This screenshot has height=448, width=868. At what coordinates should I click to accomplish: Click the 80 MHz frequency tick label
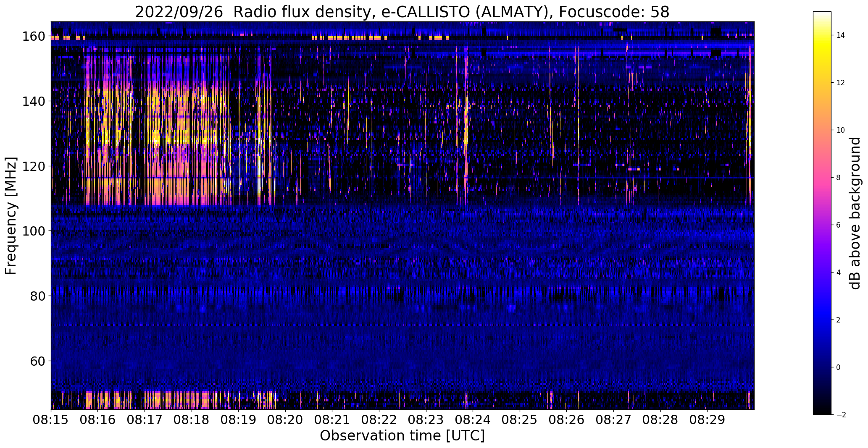(39, 296)
